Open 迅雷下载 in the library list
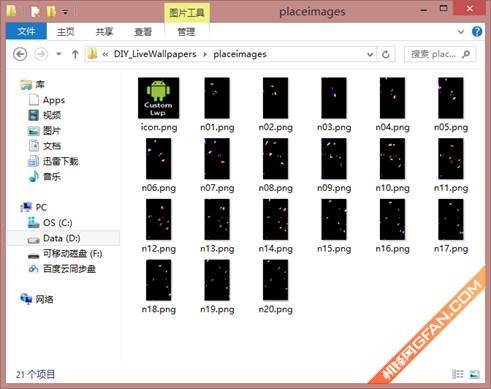Screen dimensions: 491x389 pyautogui.click(x=61, y=161)
